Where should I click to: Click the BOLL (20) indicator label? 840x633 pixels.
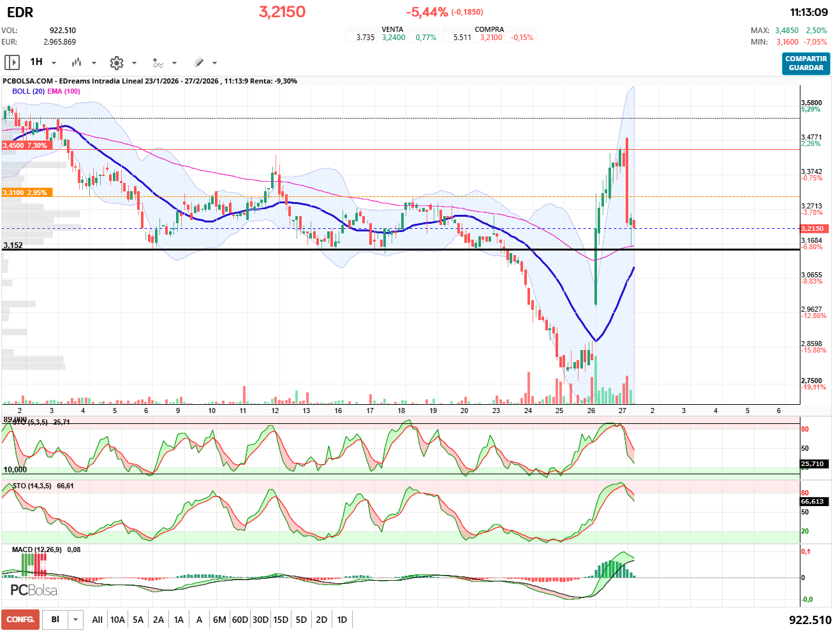pyautogui.click(x=28, y=91)
